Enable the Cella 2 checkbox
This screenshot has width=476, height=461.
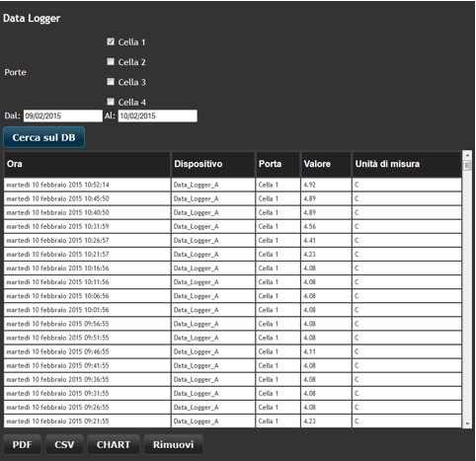(x=111, y=62)
